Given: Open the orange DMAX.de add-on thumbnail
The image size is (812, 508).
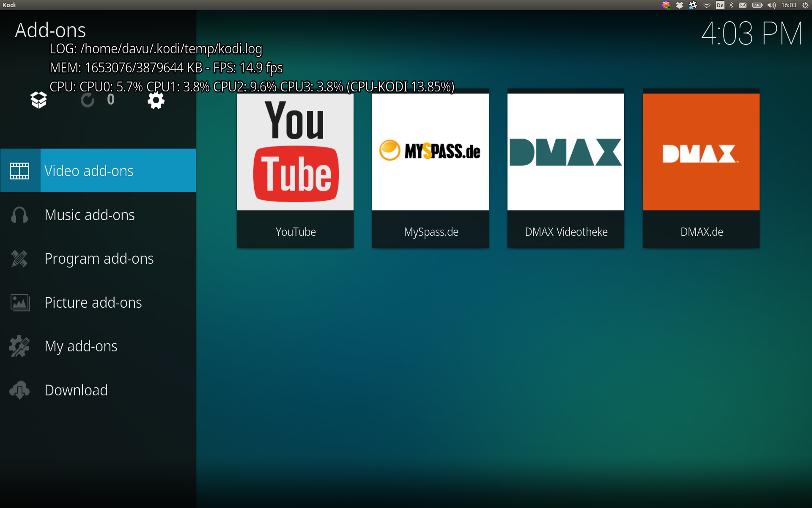Looking at the screenshot, I should pyautogui.click(x=701, y=152).
